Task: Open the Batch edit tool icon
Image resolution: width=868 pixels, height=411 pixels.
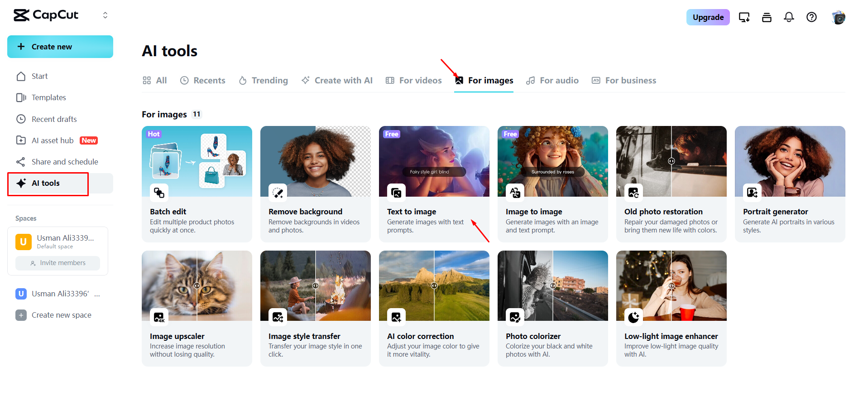Action: click(x=159, y=193)
